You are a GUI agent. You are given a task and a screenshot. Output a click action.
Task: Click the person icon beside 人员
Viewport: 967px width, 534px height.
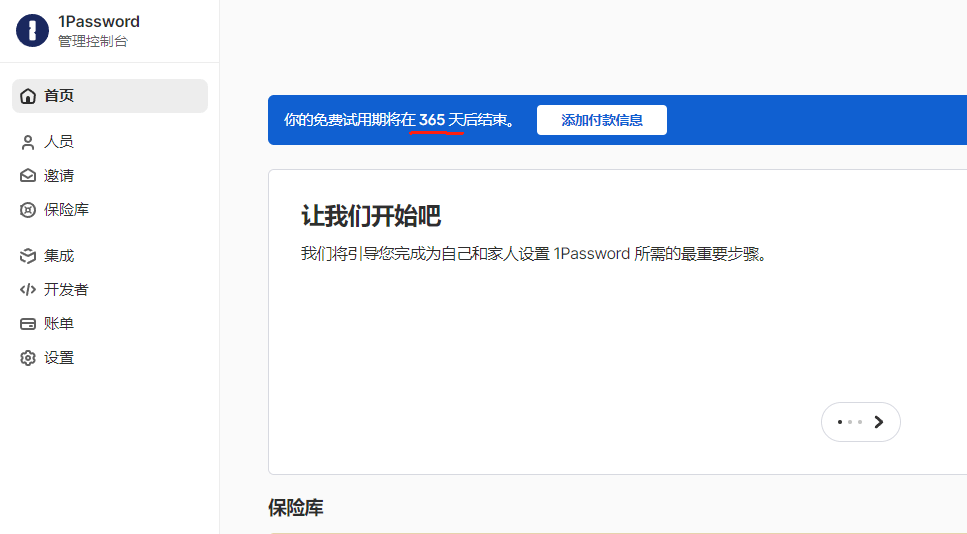tap(28, 142)
